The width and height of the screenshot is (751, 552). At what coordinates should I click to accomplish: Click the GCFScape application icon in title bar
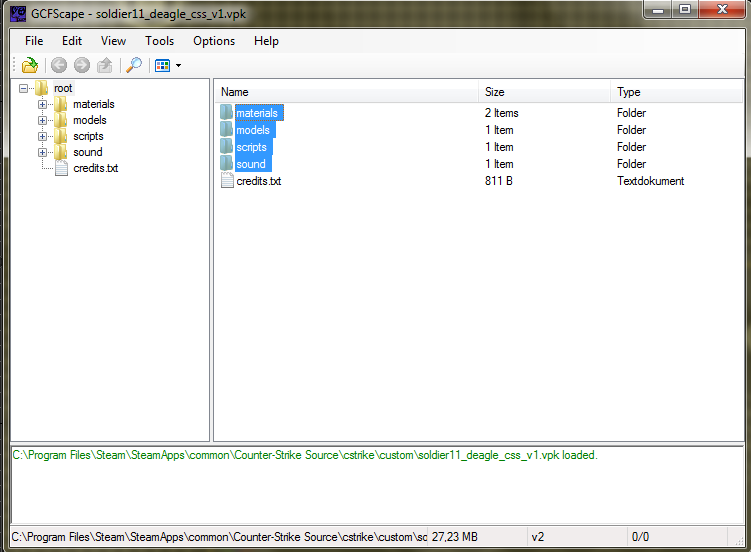click(18, 13)
